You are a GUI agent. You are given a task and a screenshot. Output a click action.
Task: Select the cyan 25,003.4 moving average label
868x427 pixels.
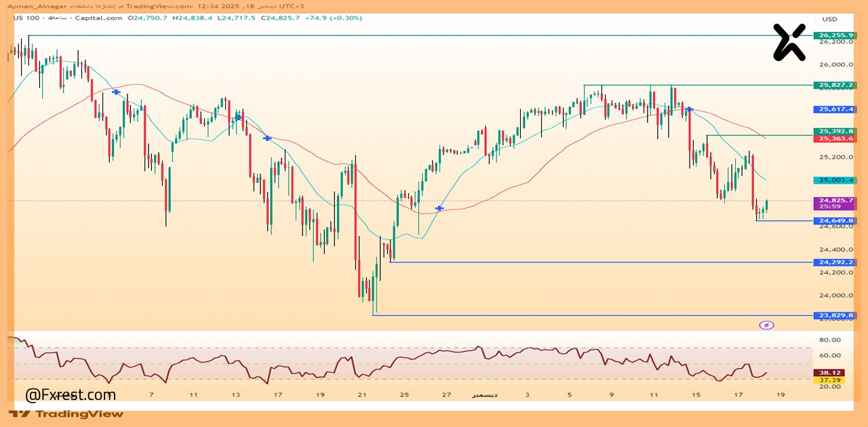point(835,180)
